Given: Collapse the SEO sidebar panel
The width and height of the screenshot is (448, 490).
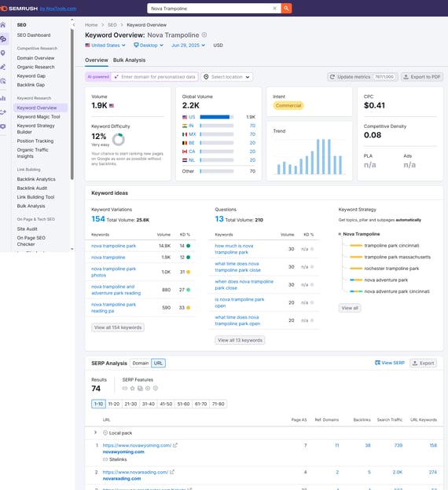Looking at the screenshot, I should pyautogui.click(x=74, y=24).
